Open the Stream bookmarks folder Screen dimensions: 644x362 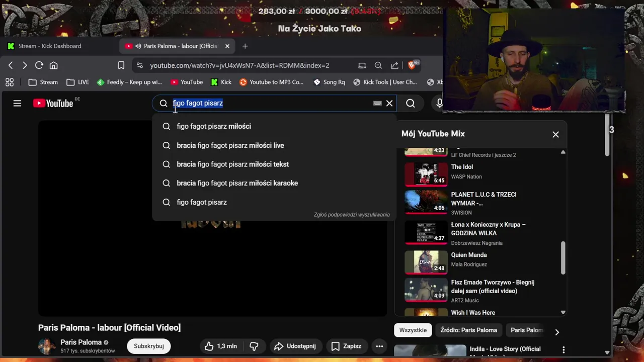click(43, 82)
